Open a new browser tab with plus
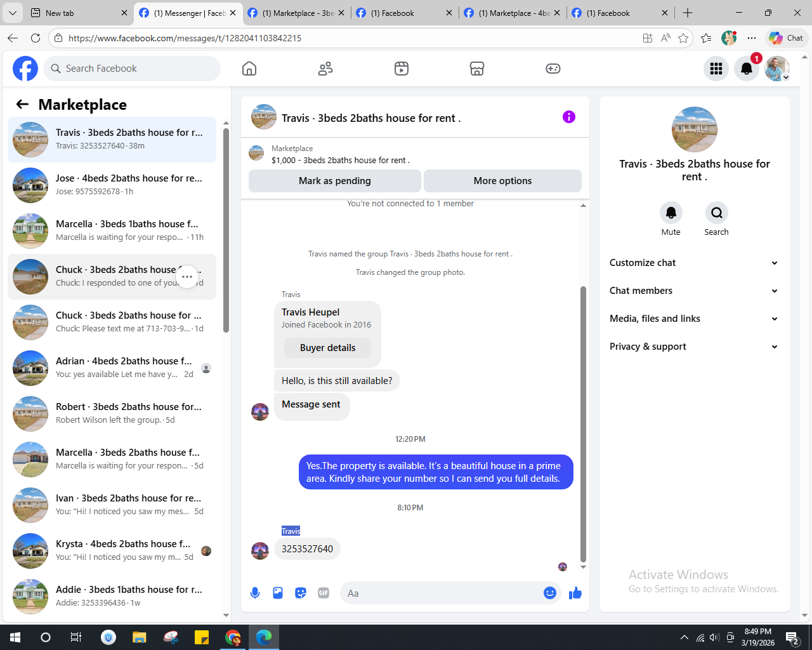This screenshot has height=650, width=812. tap(688, 13)
